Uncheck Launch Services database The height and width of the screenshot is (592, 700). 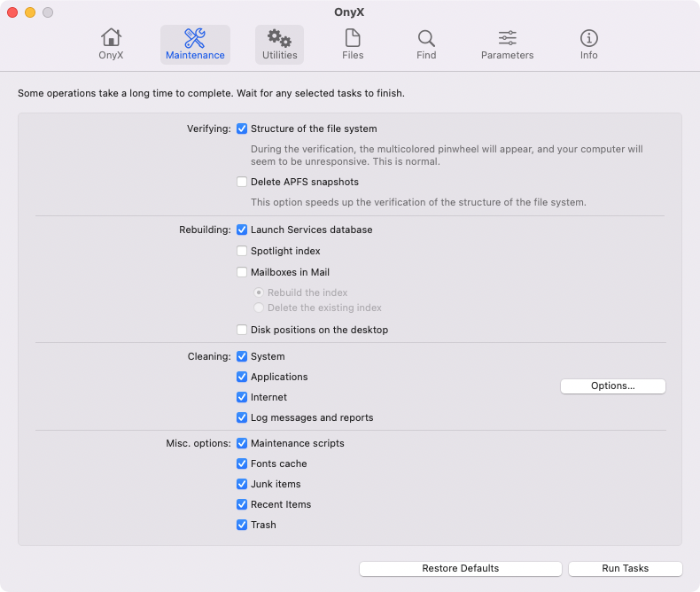242,230
